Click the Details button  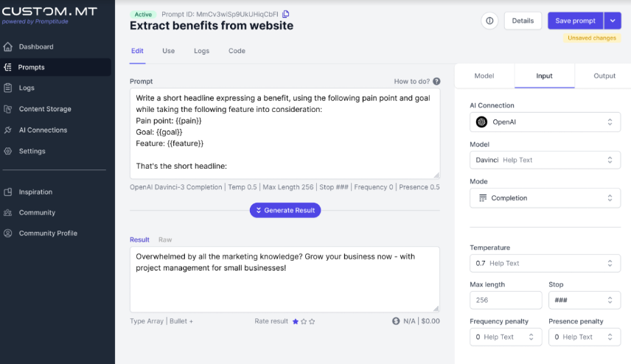(523, 21)
